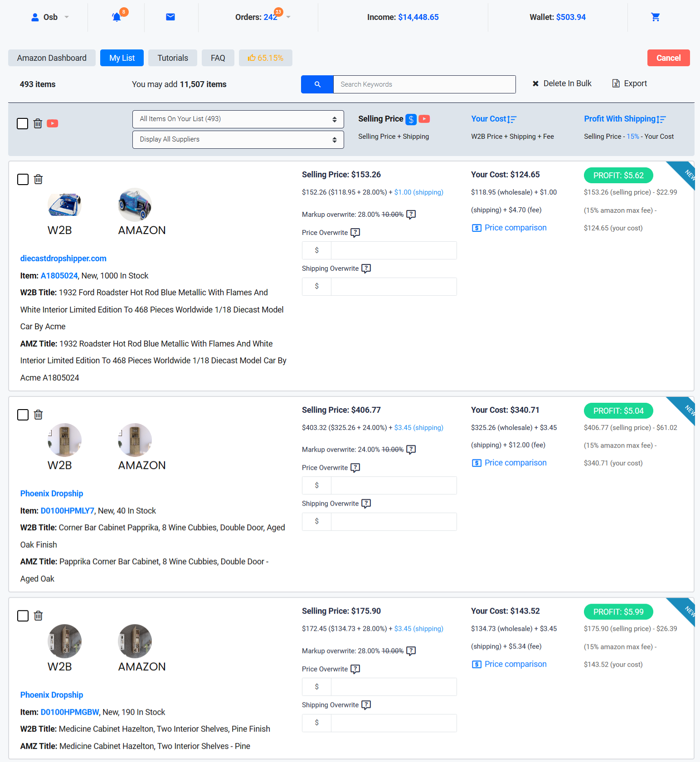
Task: Open Markup overwrite help for $175.90 item
Action: pos(411,651)
